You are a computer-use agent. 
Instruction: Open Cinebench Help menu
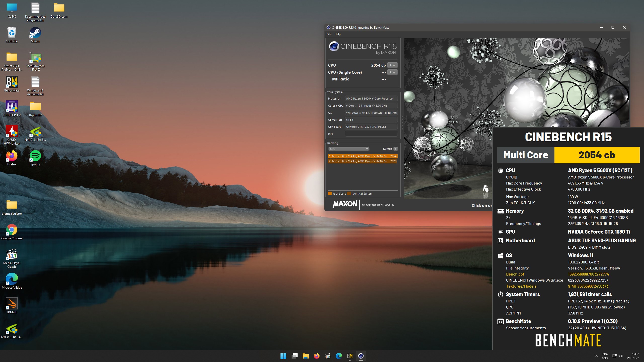(337, 34)
